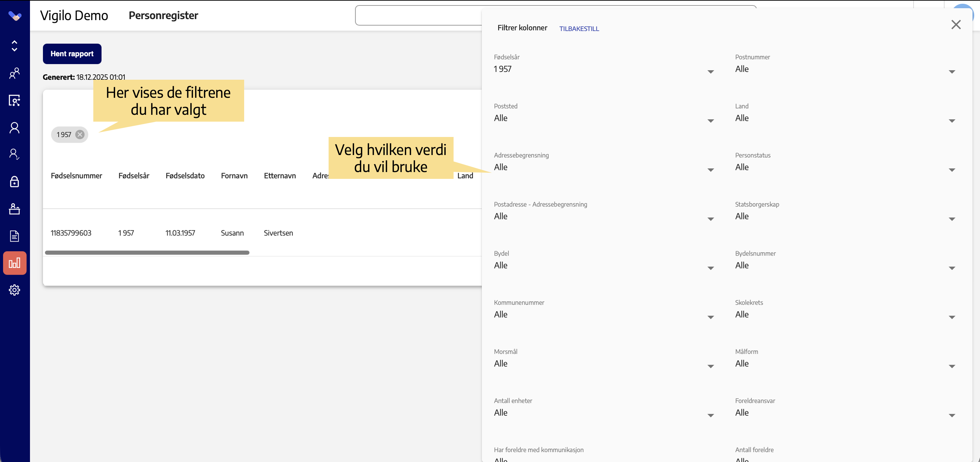Click the Hent rapport button

(x=72, y=54)
